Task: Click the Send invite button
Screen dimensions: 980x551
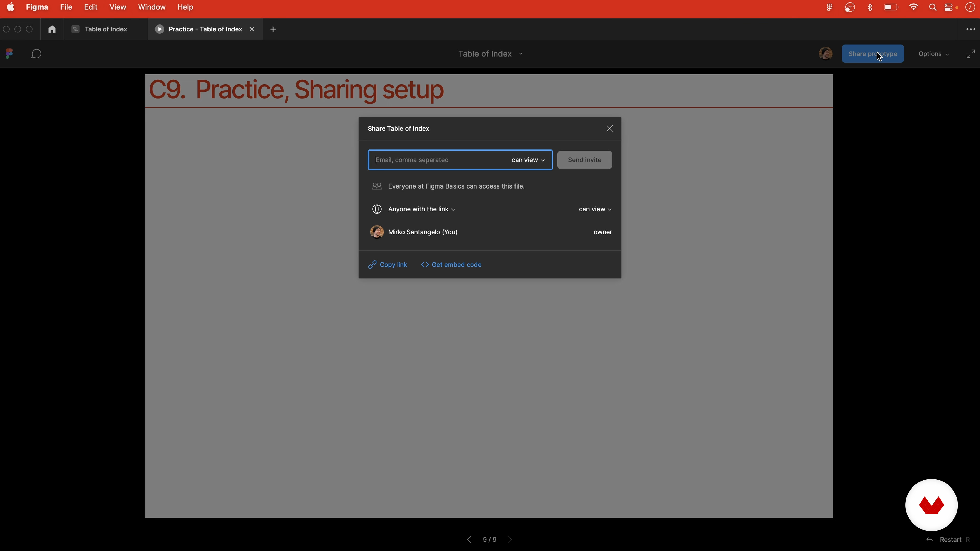Action: [x=584, y=160]
